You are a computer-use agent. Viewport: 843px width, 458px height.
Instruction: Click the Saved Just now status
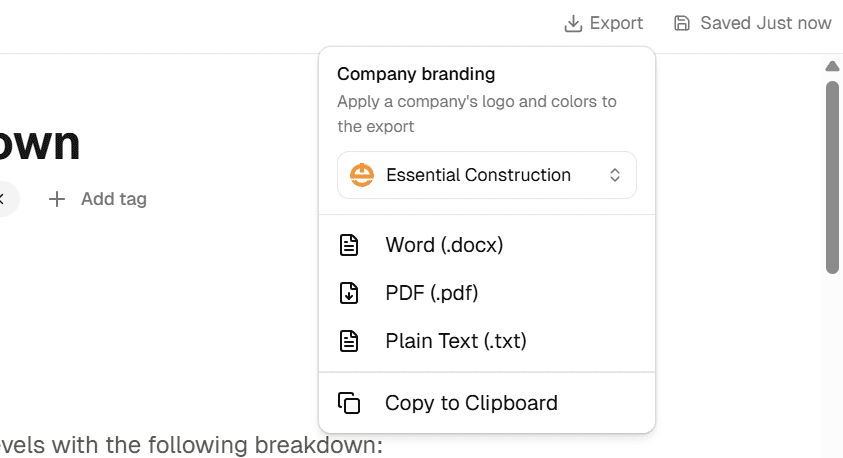coord(765,23)
